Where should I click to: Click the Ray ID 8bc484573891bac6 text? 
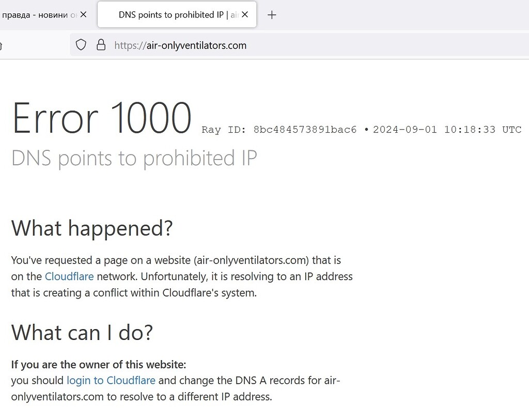[x=279, y=130]
